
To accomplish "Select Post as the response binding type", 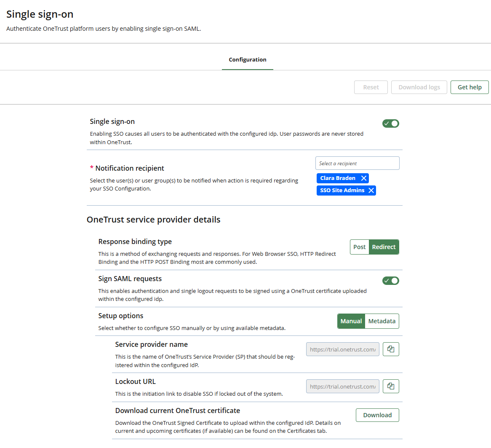I will [x=359, y=247].
